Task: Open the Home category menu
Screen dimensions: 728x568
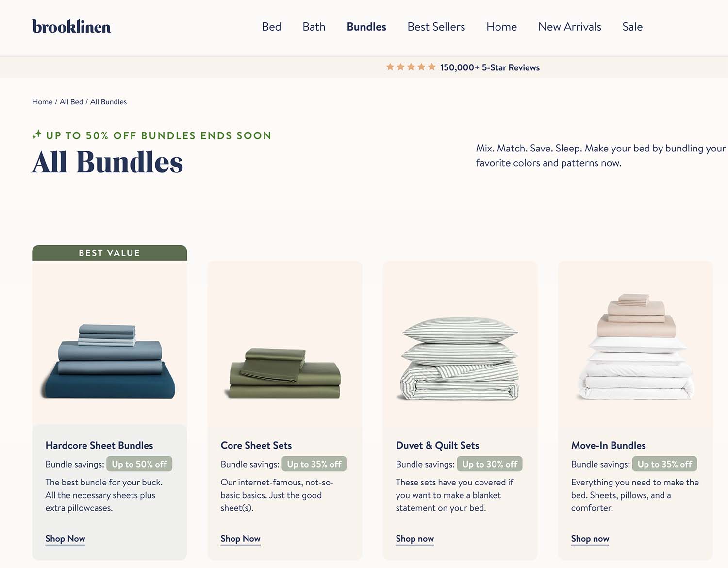Action: pyautogui.click(x=501, y=27)
